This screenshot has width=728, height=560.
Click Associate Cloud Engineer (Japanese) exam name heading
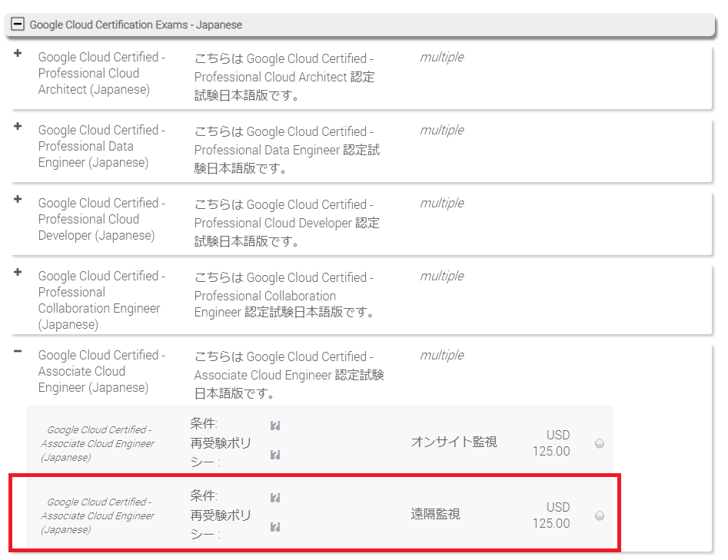(101, 371)
